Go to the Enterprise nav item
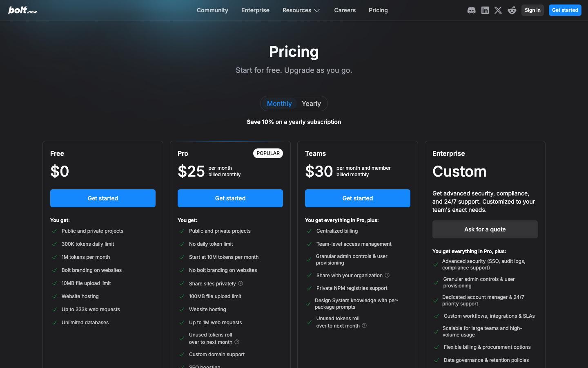This screenshot has width=588, height=368. click(x=255, y=10)
